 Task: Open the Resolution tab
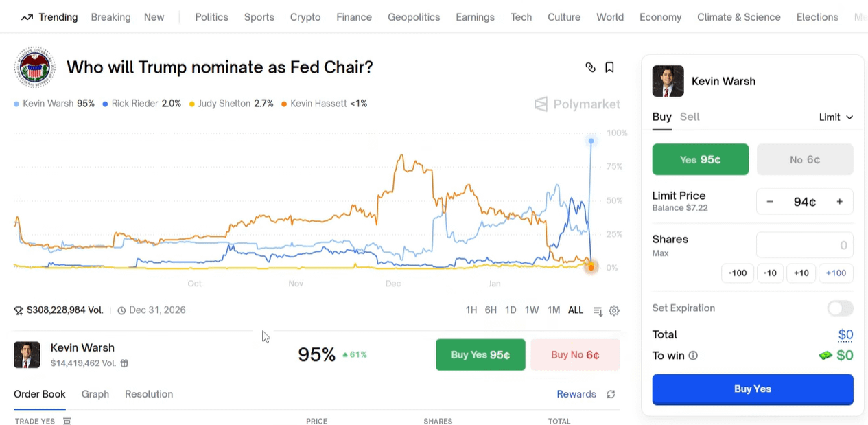click(x=149, y=394)
